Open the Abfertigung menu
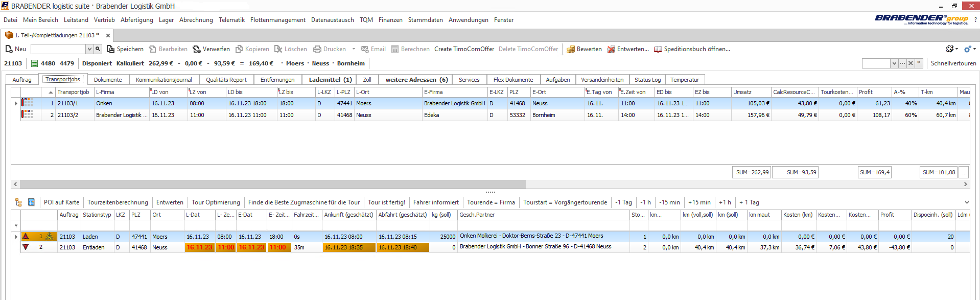The height and width of the screenshot is (300, 980). (x=136, y=20)
